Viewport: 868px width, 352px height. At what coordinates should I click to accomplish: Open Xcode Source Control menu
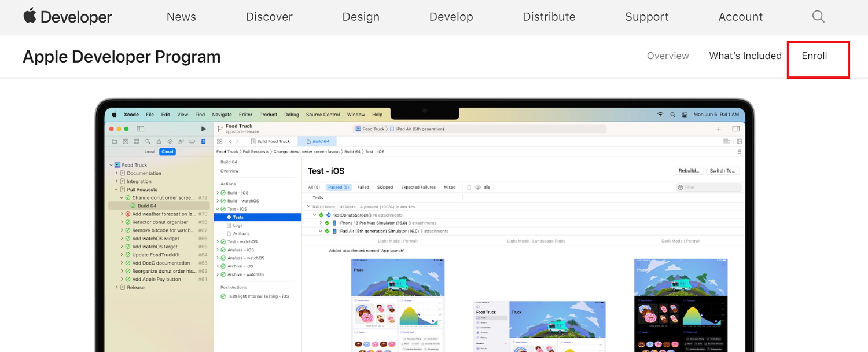click(323, 115)
